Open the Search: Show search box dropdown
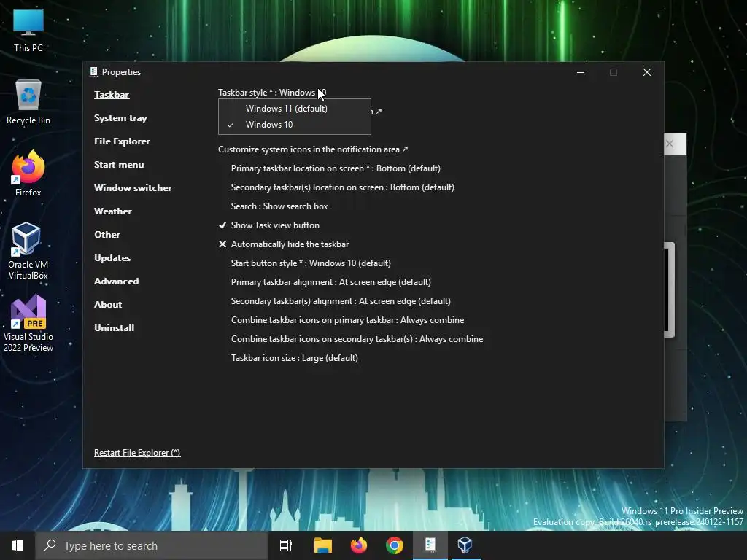The width and height of the screenshot is (747, 560). tap(279, 206)
